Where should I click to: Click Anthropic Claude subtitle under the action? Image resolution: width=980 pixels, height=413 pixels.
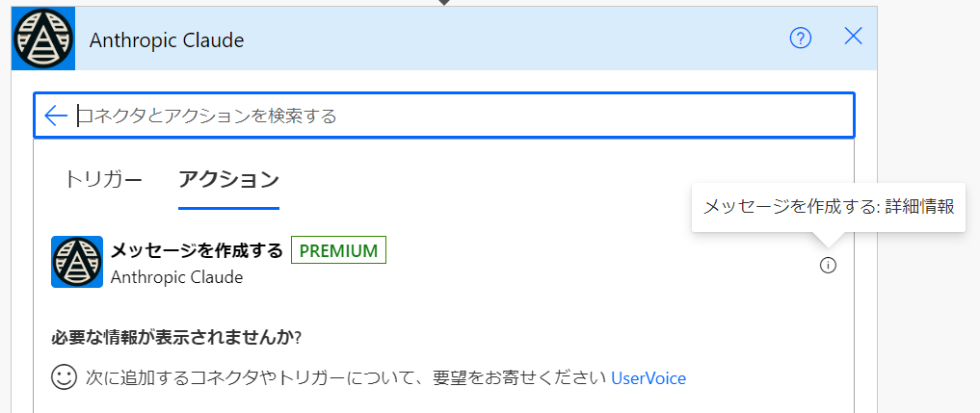pyautogui.click(x=176, y=277)
